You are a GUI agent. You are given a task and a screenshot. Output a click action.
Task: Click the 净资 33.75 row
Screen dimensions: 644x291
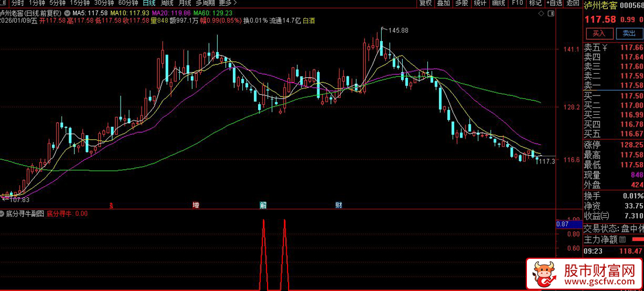(614, 206)
